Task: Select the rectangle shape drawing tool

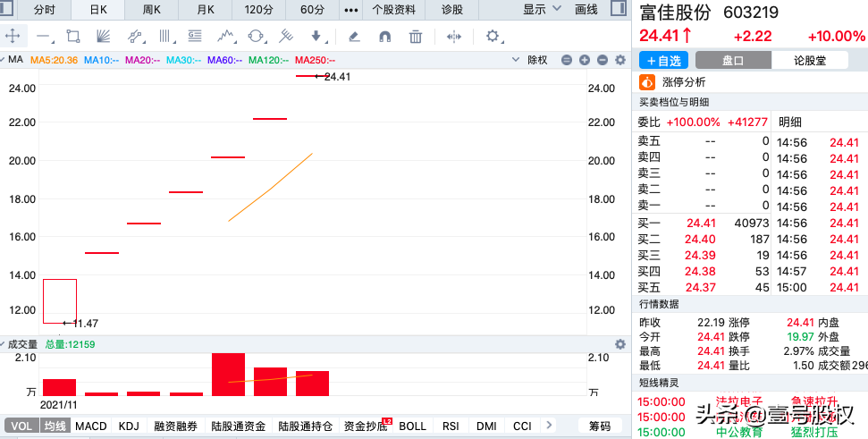Action: [73, 37]
